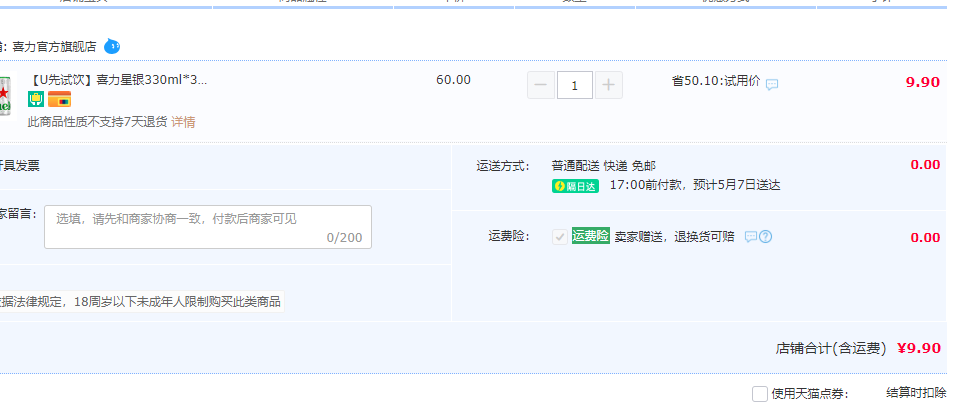Decrease quantity with the minus button
Viewport: 956px width, 407px height.
click(541, 85)
